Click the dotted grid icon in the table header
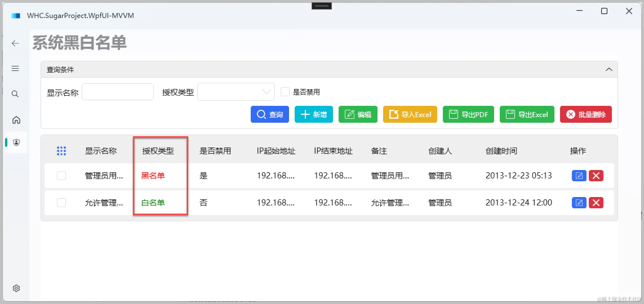644x304 pixels. [x=61, y=151]
